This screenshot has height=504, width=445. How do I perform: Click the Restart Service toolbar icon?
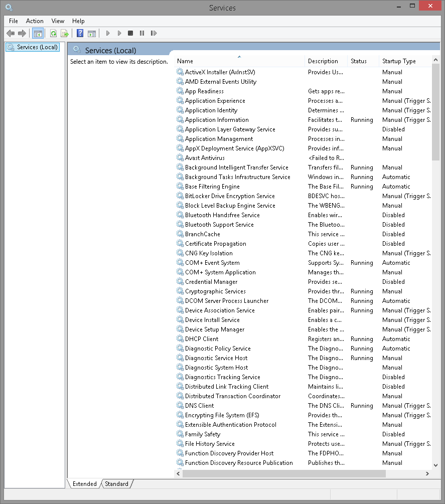tap(154, 33)
